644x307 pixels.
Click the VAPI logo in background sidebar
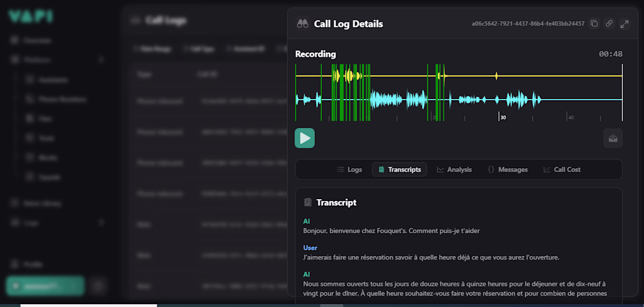coord(31,16)
